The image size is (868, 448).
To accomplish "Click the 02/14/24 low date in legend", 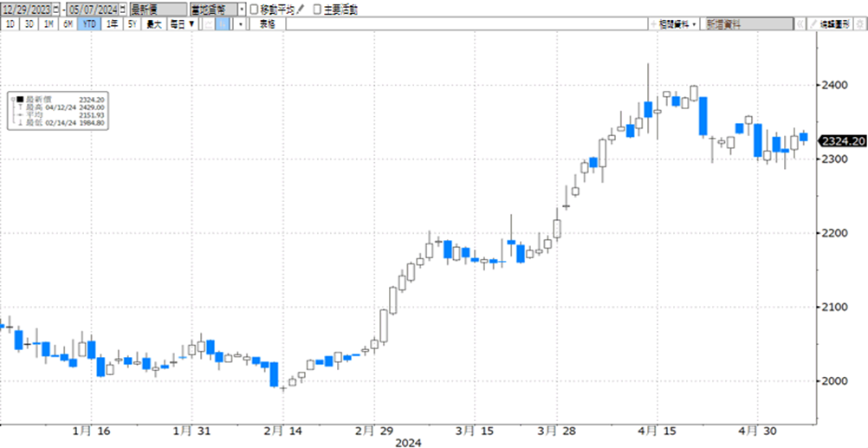I will (x=61, y=123).
